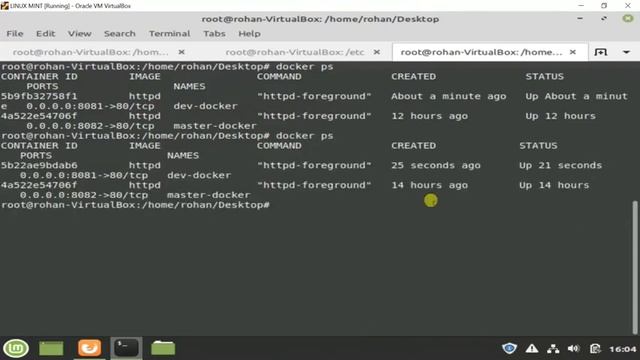Click '0.0.0.0:8082->80/tcp' in second listing

pyautogui.click(x=84, y=195)
